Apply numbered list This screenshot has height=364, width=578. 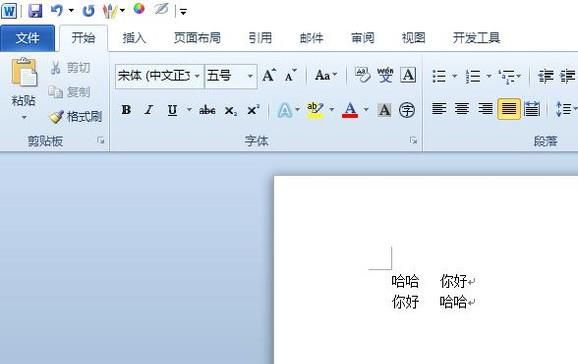[x=473, y=76]
